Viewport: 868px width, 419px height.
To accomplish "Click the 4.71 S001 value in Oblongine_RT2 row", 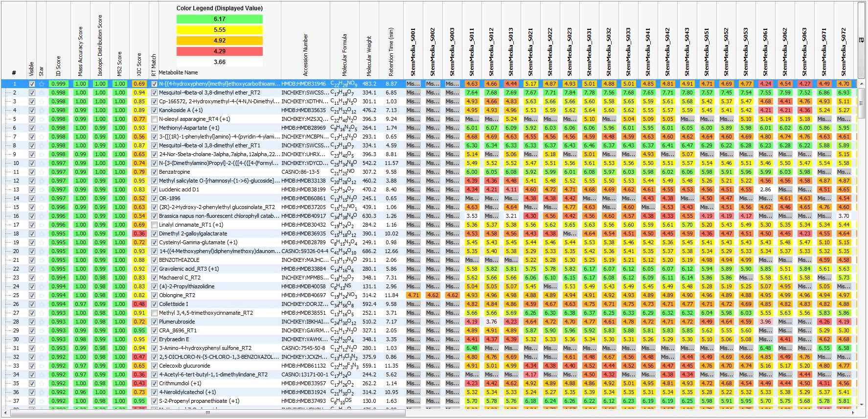I will [x=413, y=295].
